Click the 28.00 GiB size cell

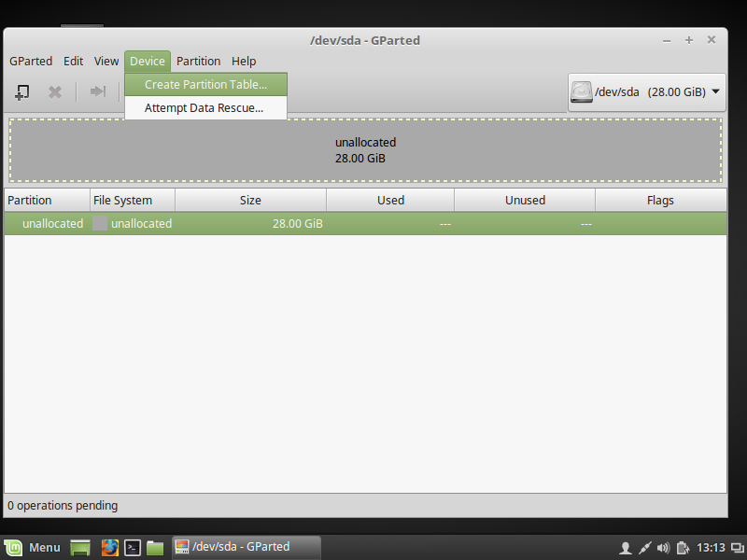click(297, 224)
